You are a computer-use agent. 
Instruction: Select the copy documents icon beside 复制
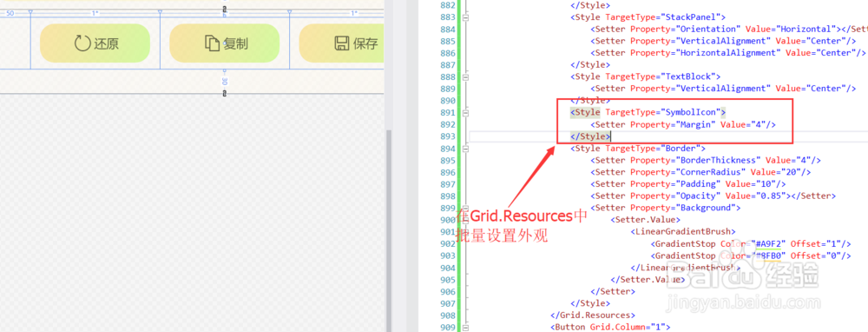tap(213, 43)
